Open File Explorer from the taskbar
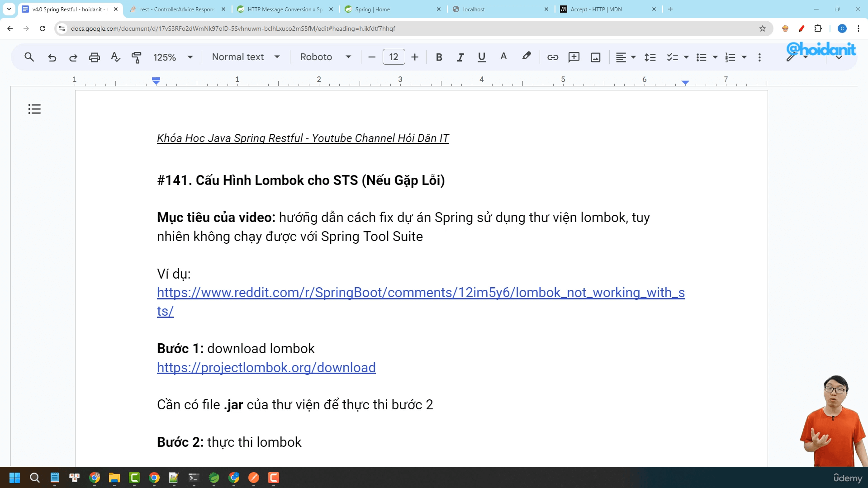 coord(114,478)
